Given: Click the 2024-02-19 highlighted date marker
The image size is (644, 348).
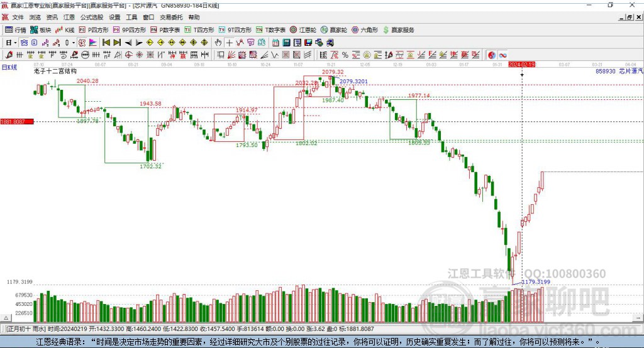Looking at the screenshot, I should coord(521,65).
